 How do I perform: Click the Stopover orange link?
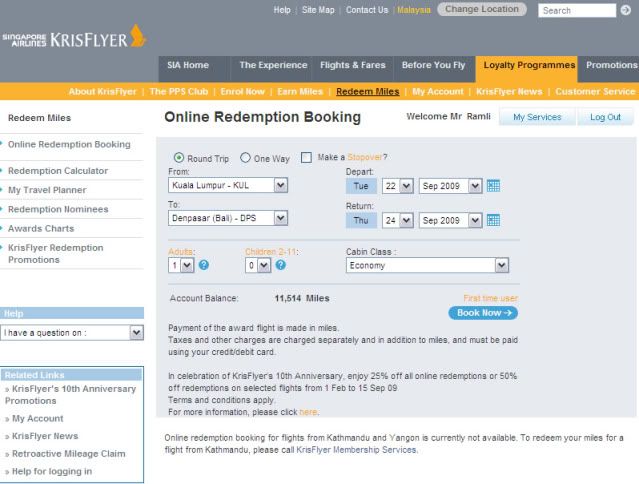coord(365,157)
